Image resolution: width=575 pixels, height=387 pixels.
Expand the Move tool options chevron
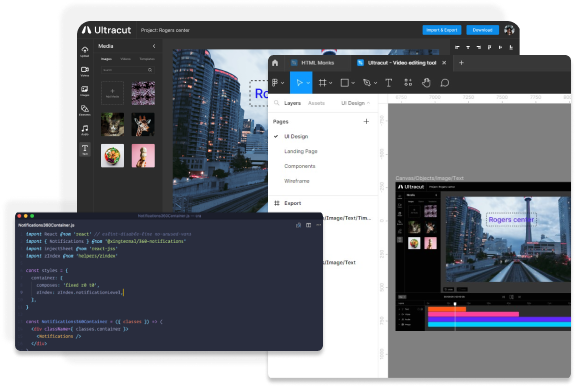click(x=308, y=83)
